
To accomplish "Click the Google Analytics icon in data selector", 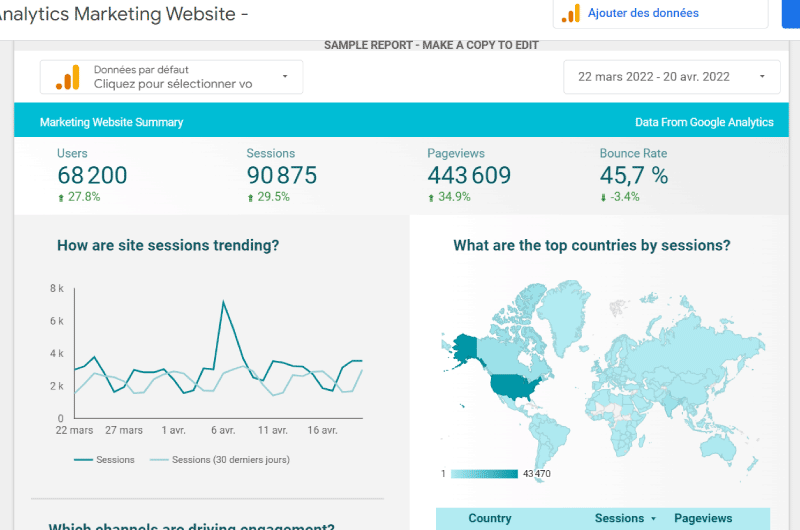I will [68, 77].
